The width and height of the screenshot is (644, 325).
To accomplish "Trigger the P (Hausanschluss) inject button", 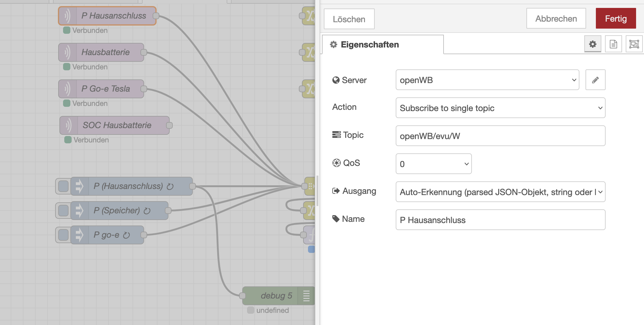I will (63, 186).
